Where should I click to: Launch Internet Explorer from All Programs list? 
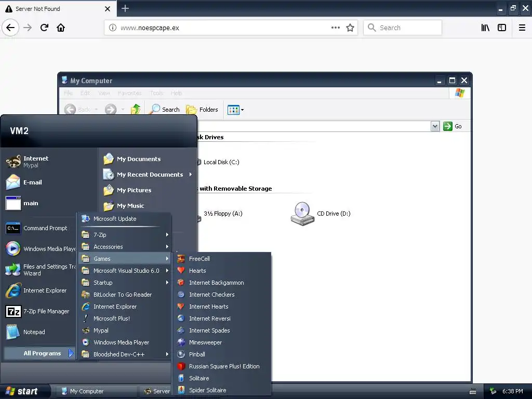(x=125, y=307)
